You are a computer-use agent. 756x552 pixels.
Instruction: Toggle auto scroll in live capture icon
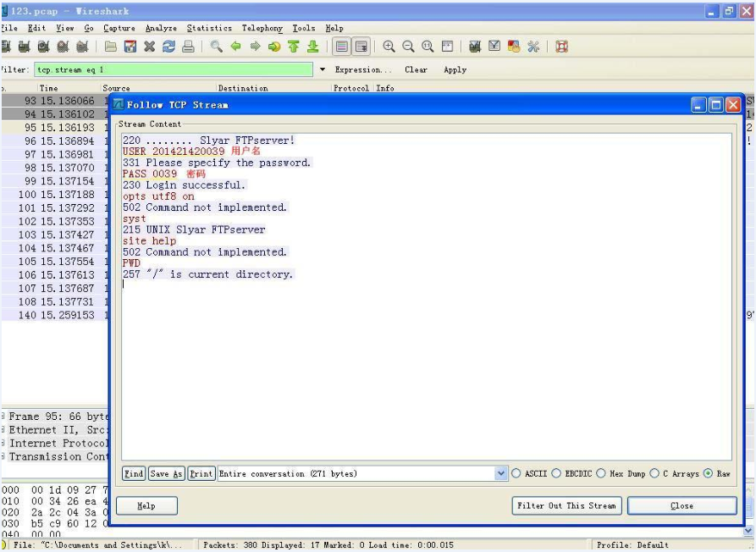tap(361, 47)
